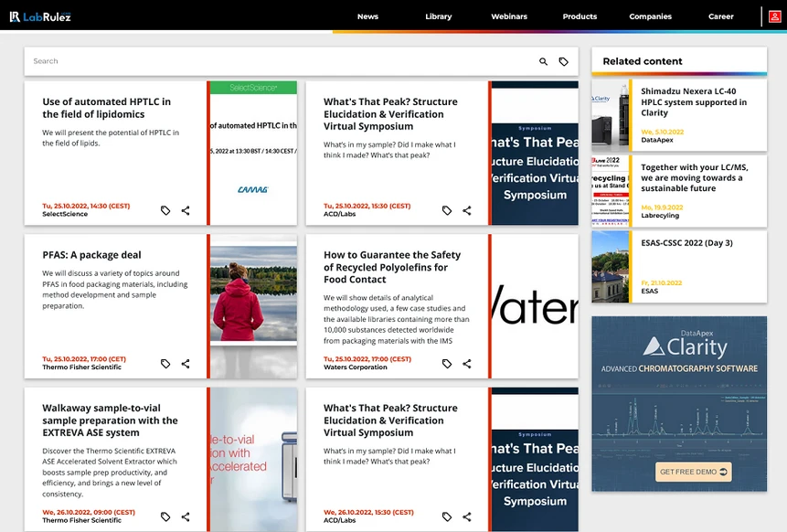Open 'Use of automated HPTLC in the field of lipidomics'

(106, 108)
